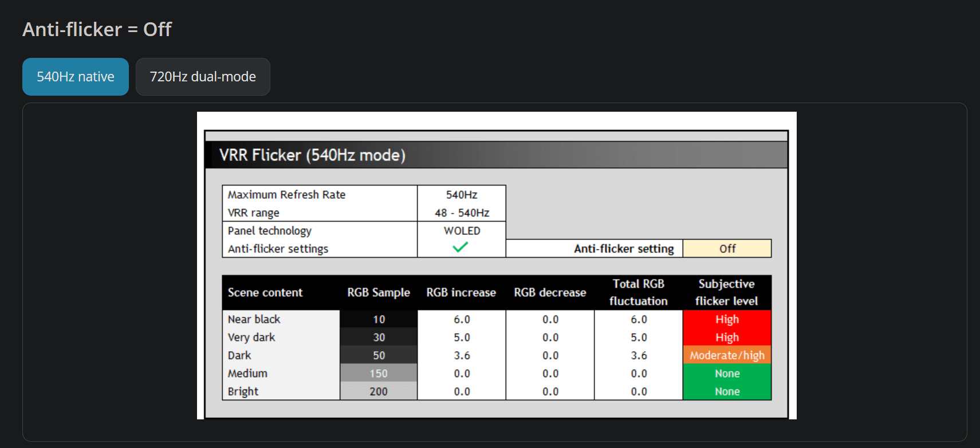
Task: Click the Subjective flicker level header
Action: coord(727,292)
